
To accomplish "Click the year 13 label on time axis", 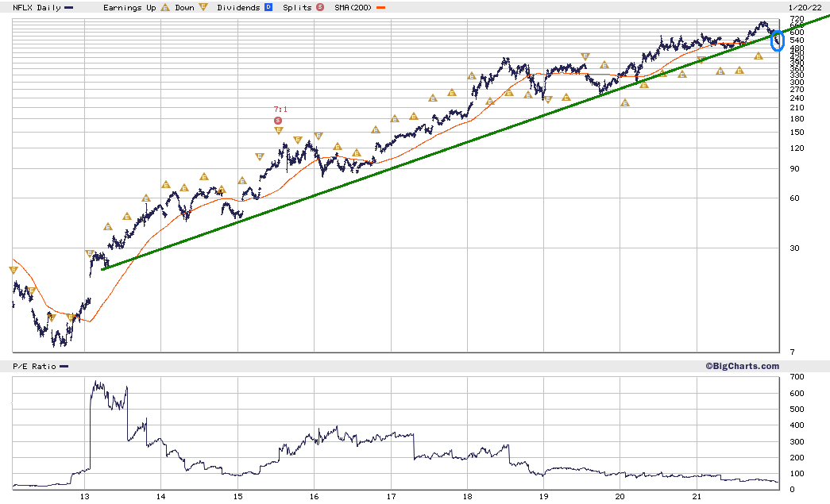I will 85,497.
